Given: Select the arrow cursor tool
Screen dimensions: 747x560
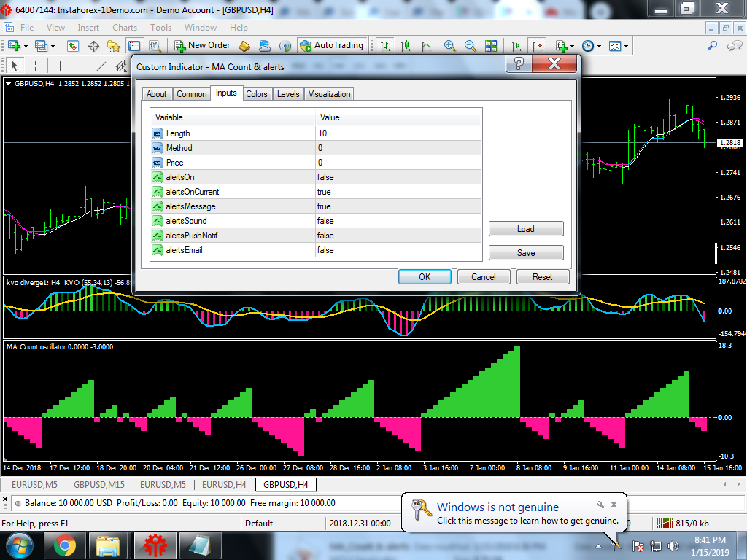Looking at the screenshot, I should tap(15, 65).
